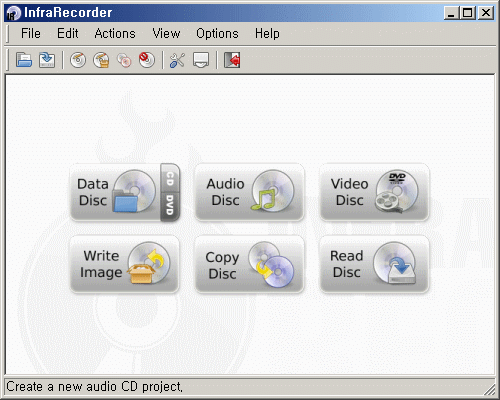Create a new Video Disc project
This screenshot has width=500, height=400.
[x=374, y=192]
